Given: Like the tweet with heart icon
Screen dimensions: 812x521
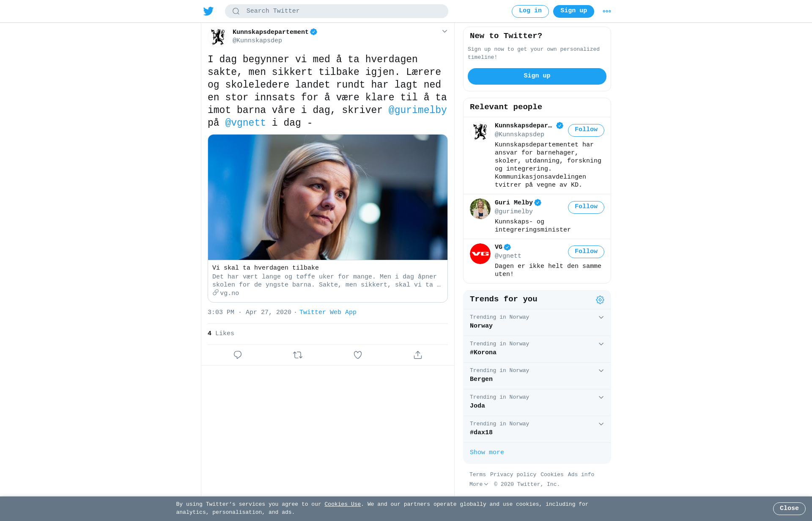Looking at the screenshot, I should click(358, 355).
